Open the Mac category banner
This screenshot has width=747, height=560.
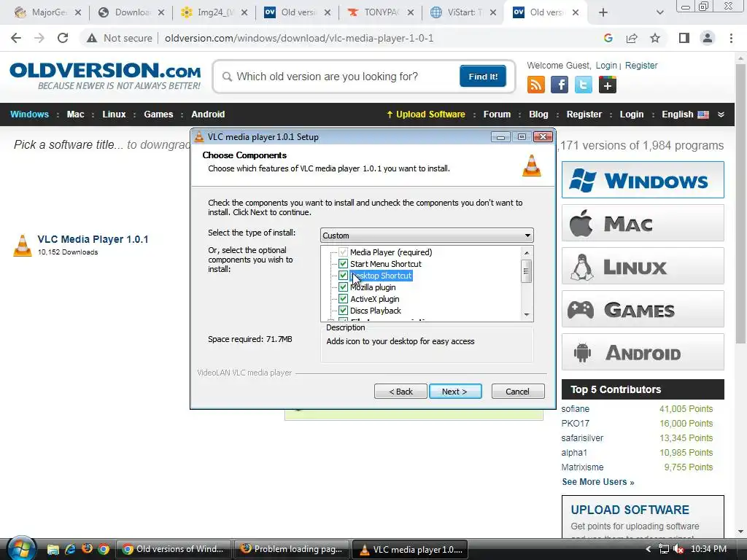coord(643,223)
